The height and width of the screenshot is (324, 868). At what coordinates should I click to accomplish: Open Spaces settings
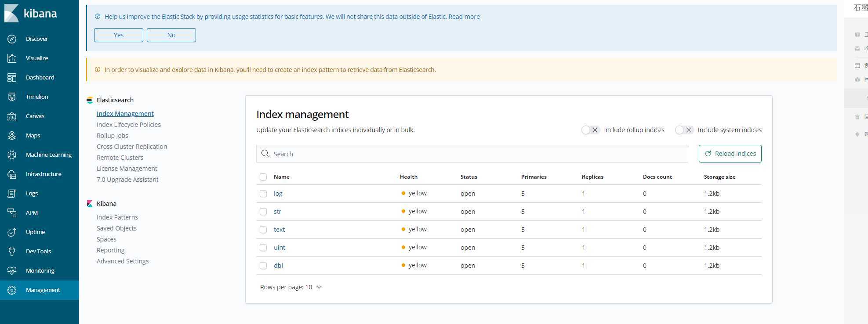coord(106,239)
